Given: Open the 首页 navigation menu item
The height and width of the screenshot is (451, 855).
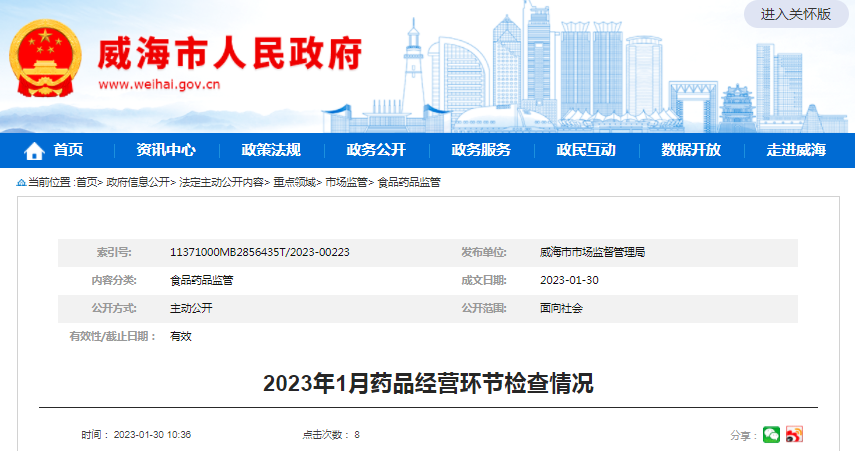Looking at the screenshot, I should pos(68,150).
